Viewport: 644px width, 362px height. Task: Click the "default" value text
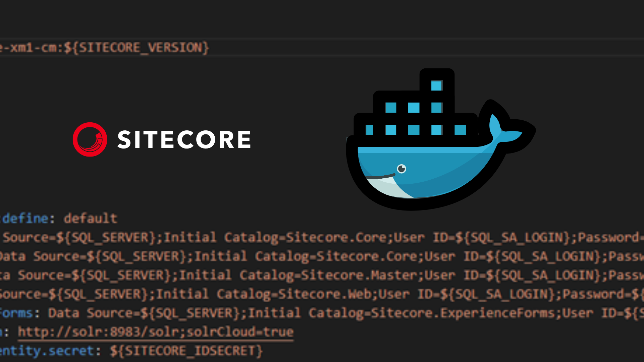pyautogui.click(x=91, y=219)
